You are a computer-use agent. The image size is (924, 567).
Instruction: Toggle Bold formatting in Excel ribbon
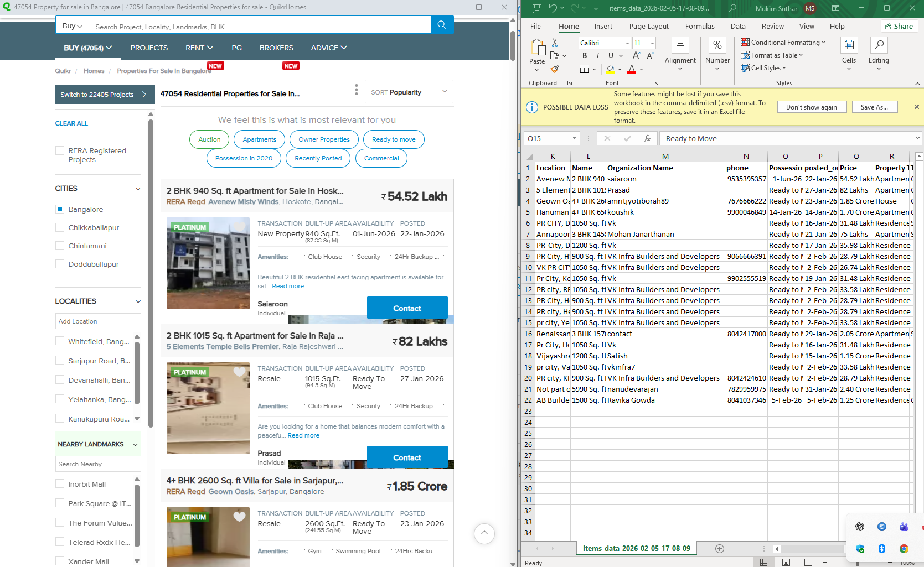585,56
